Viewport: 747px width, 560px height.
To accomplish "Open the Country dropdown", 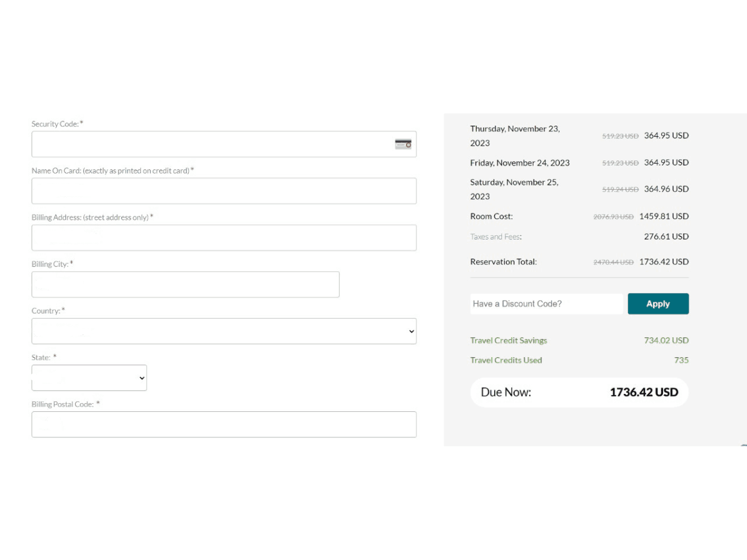I will click(x=224, y=331).
